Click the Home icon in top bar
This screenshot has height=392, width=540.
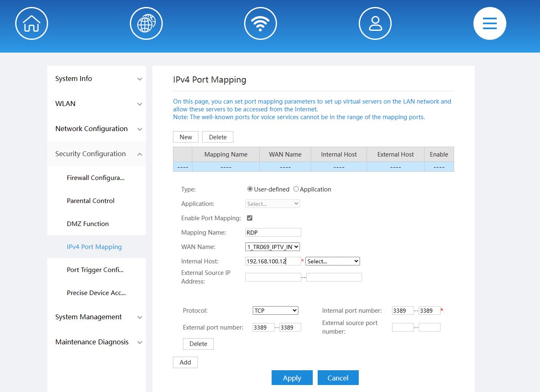32,23
